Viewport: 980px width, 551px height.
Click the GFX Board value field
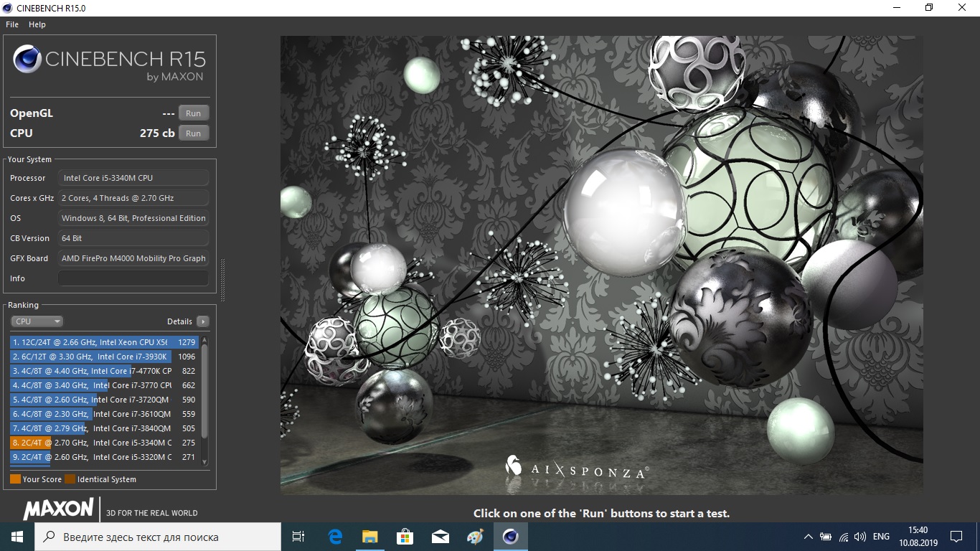(x=133, y=258)
